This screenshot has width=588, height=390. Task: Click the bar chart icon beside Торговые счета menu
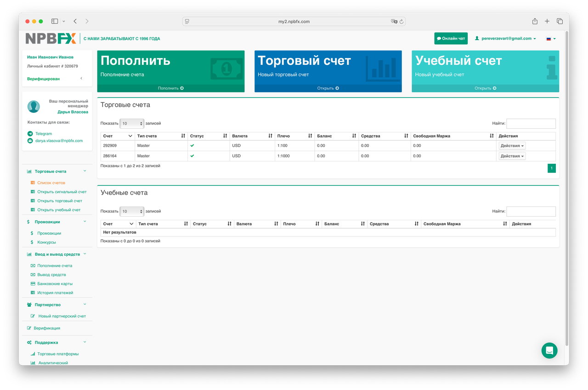point(29,171)
